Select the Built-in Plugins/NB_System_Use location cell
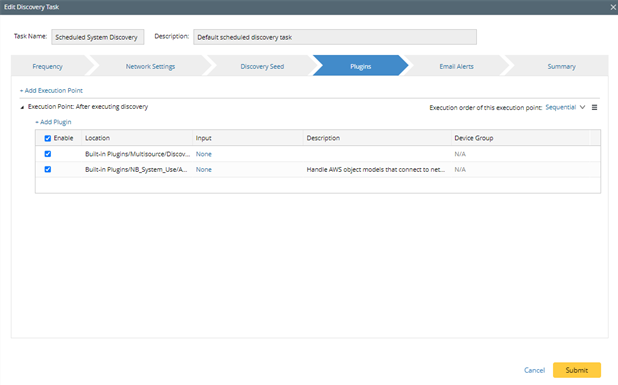Screen dimensions: 618x385 pyautogui.click(x=137, y=169)
